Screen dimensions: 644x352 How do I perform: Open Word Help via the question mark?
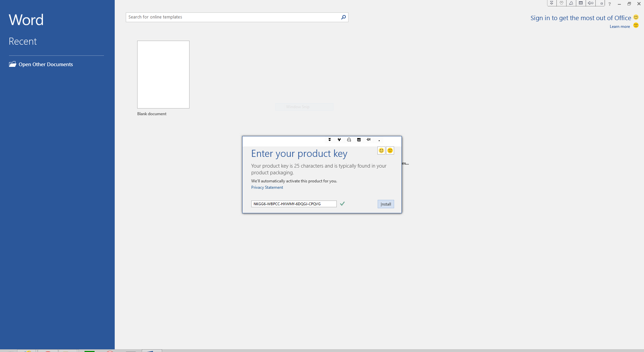610,4
